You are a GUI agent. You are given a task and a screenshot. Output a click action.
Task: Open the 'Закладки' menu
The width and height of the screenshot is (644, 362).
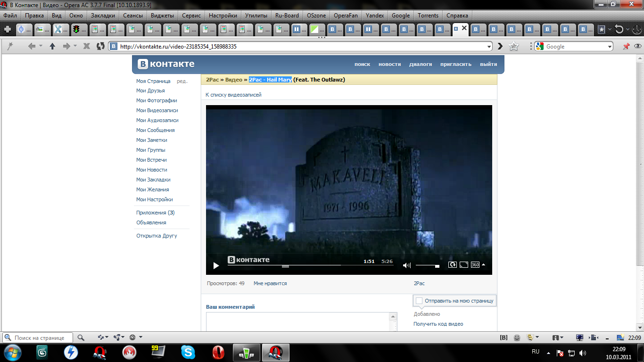coord(103,16)
